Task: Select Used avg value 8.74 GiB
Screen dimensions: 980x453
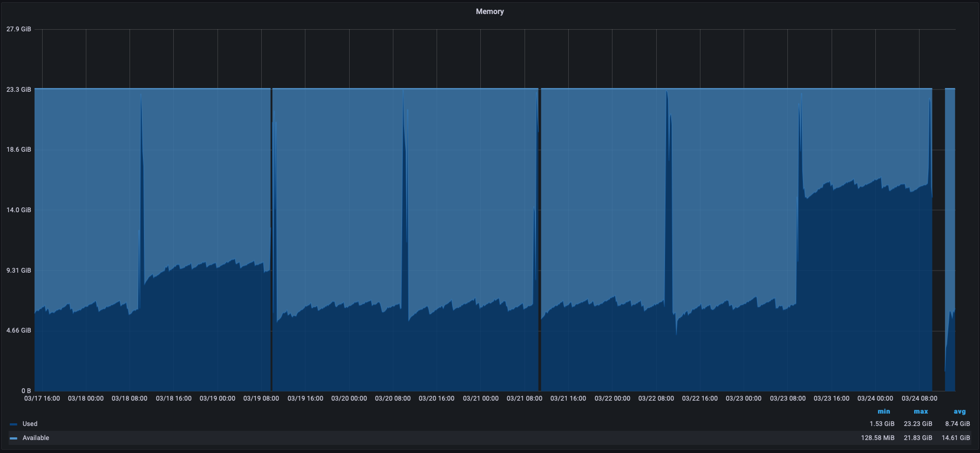Action: (957, 424)
